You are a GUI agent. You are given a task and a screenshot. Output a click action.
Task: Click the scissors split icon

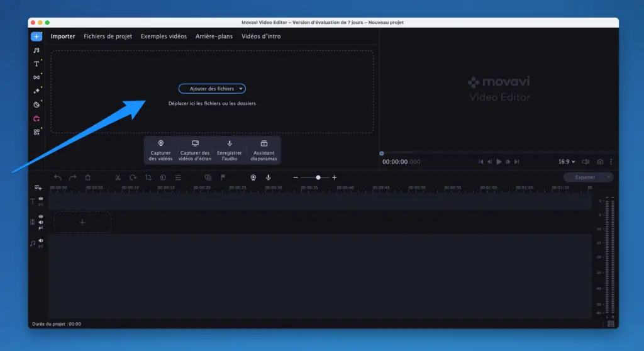(118, 177)
